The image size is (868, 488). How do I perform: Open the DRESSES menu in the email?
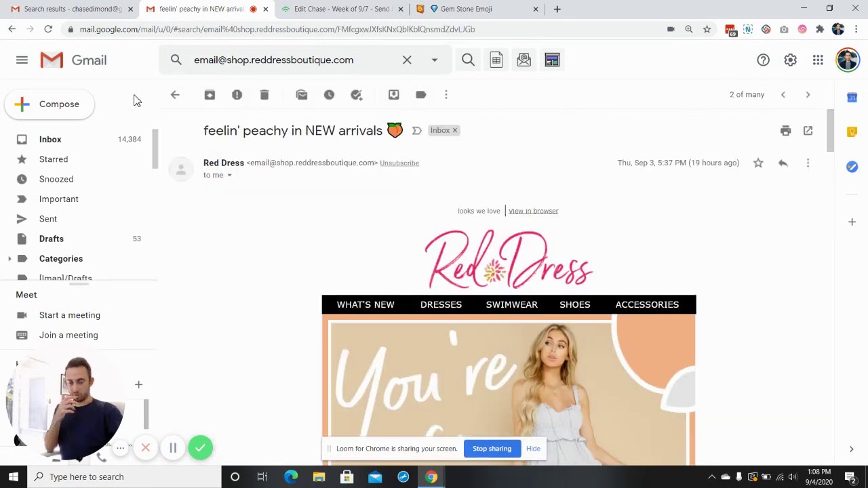pos(441,304)
